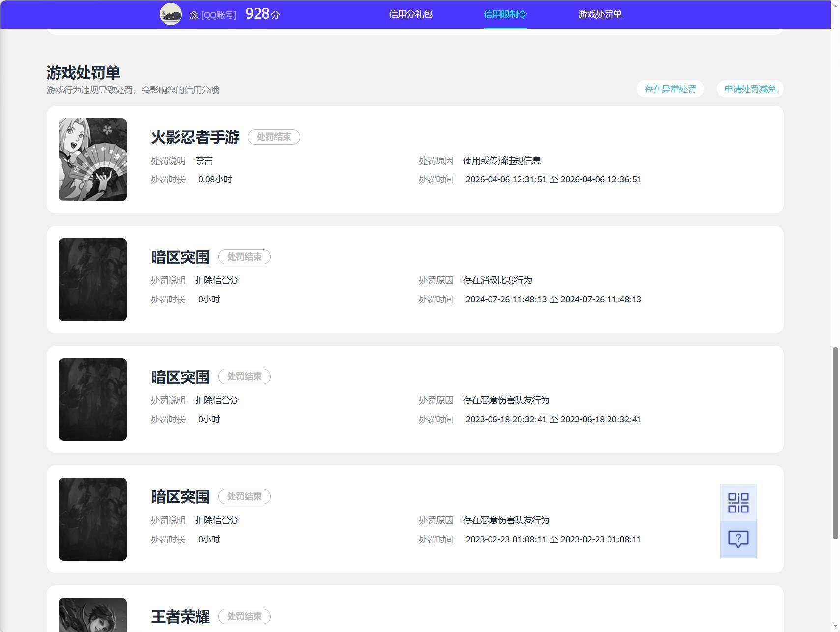Click the 处罚结束 badge on 2023-06-18 暗区突围 card

[x=244, y=376]
